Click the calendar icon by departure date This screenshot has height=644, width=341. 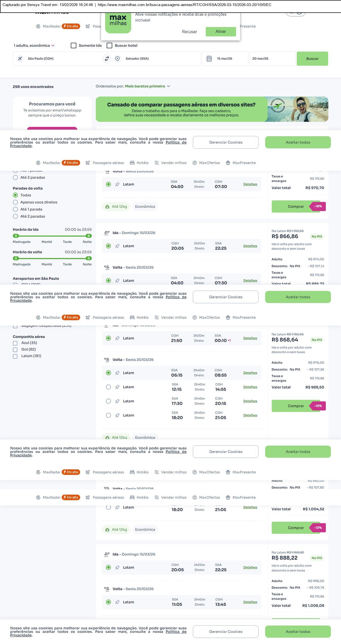pyautogui.click(x=209, y=59)
